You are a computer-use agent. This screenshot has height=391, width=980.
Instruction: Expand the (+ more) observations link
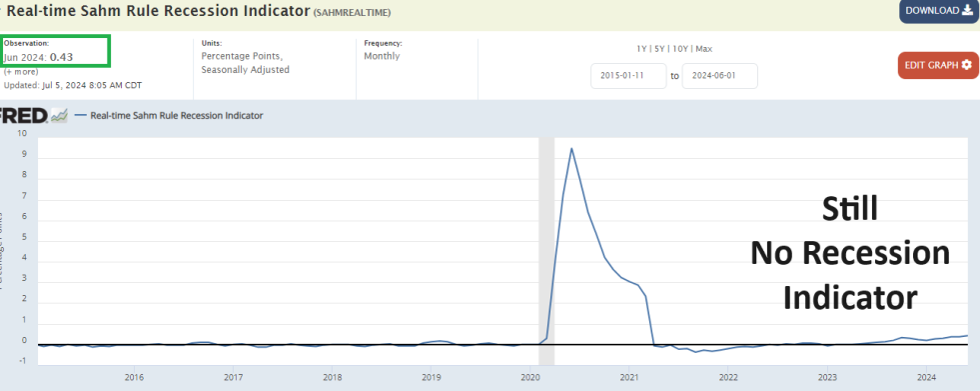(21, 71)
